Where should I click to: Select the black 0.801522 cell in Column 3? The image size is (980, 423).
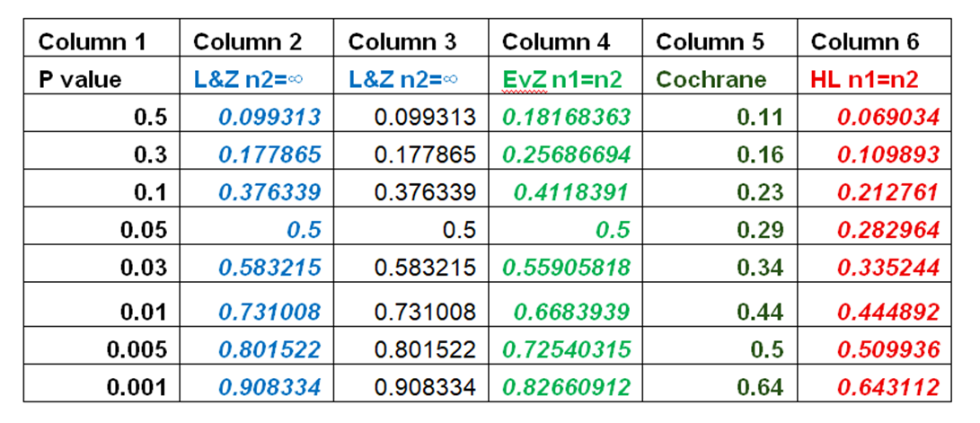[424, 348]
